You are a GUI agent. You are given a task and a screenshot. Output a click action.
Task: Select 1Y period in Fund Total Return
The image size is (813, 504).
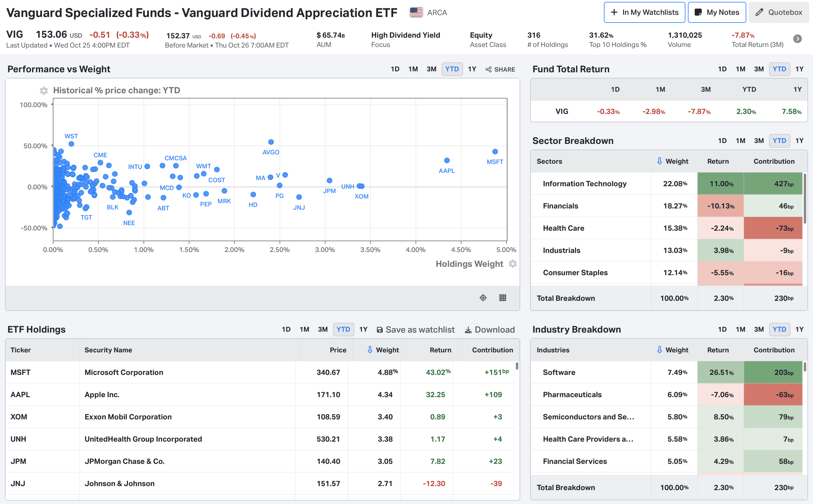[x=799, y=69]
